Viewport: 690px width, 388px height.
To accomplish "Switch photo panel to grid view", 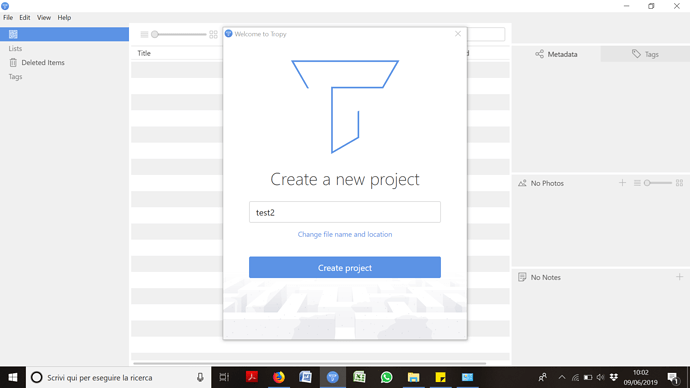I will (x=679, y=183).
